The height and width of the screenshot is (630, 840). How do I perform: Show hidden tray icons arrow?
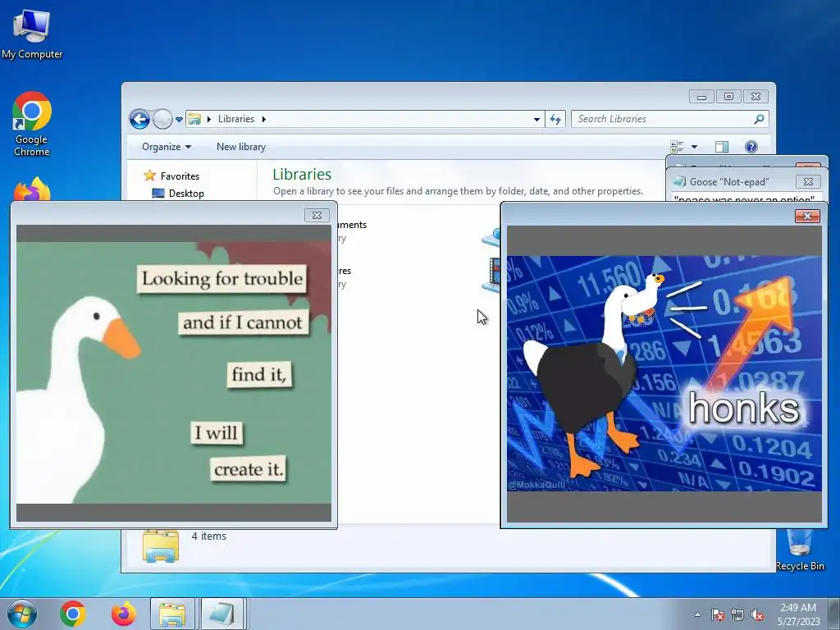pyautogui.click(x=697, y=614)
